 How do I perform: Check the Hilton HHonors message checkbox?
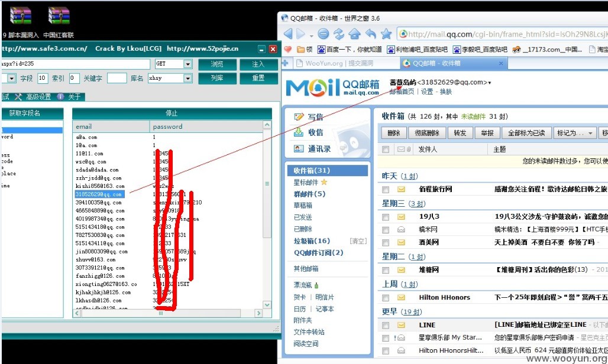pos(386,298)
